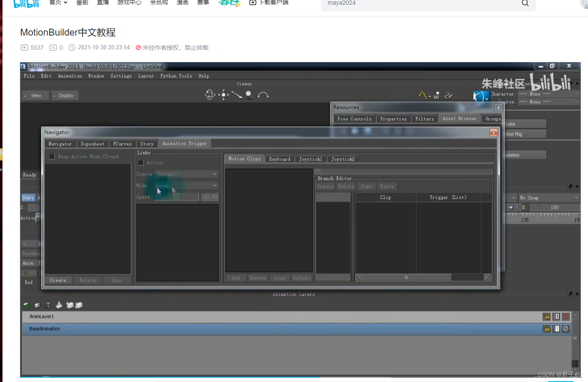Viewport: 588px width, 382px height.
Task: Enable the Active checkbox in Links
Action: (x=141, y=162)
